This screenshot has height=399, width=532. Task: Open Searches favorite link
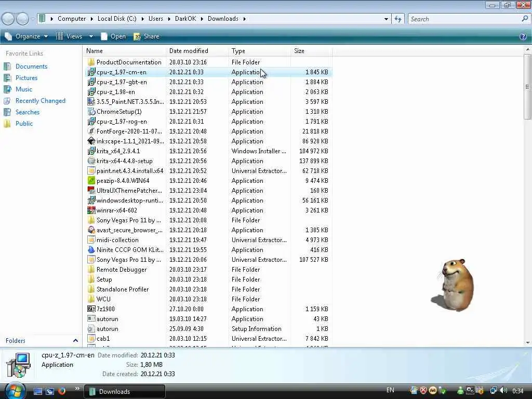[x=28, y=112]
